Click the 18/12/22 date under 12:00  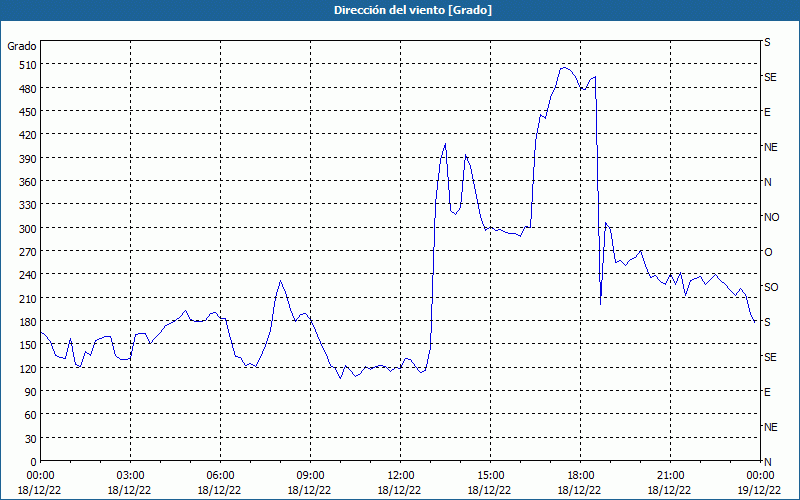pos(399,490)
